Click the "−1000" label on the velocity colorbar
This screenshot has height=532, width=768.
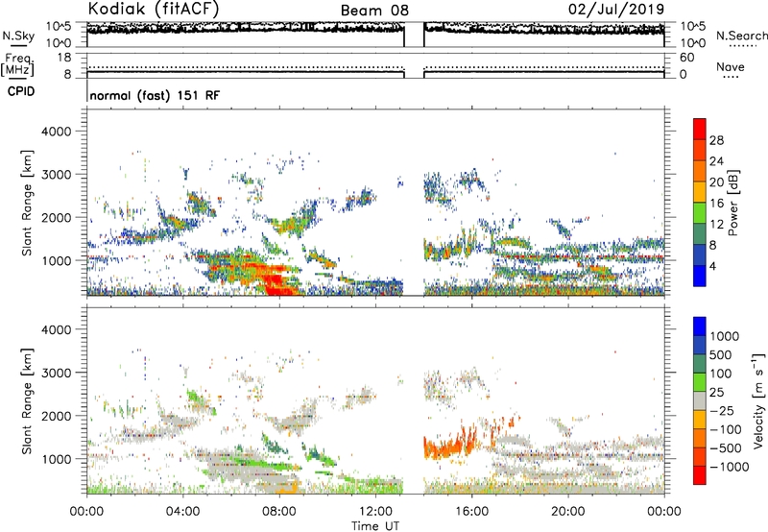coord(730,467)
